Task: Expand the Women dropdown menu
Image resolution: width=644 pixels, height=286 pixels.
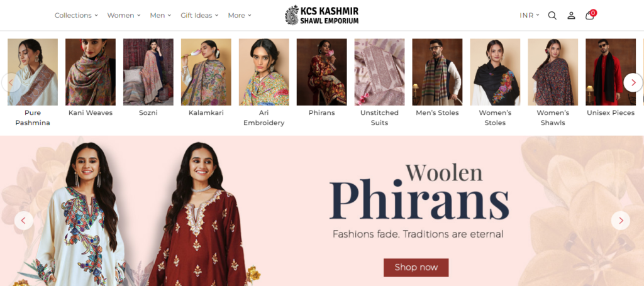Action: pos(124,15)
